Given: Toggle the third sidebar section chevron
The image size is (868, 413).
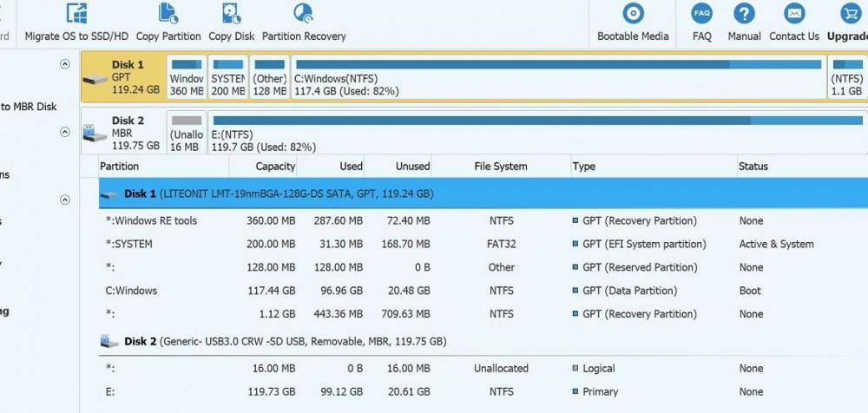Looking at the screenshot, I should tap(64, 200).
